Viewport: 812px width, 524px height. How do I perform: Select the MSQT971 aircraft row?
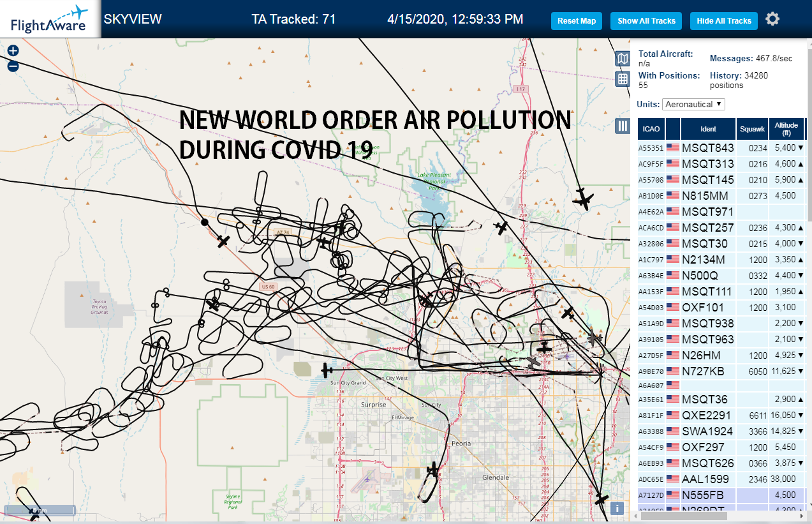(721, 212)
